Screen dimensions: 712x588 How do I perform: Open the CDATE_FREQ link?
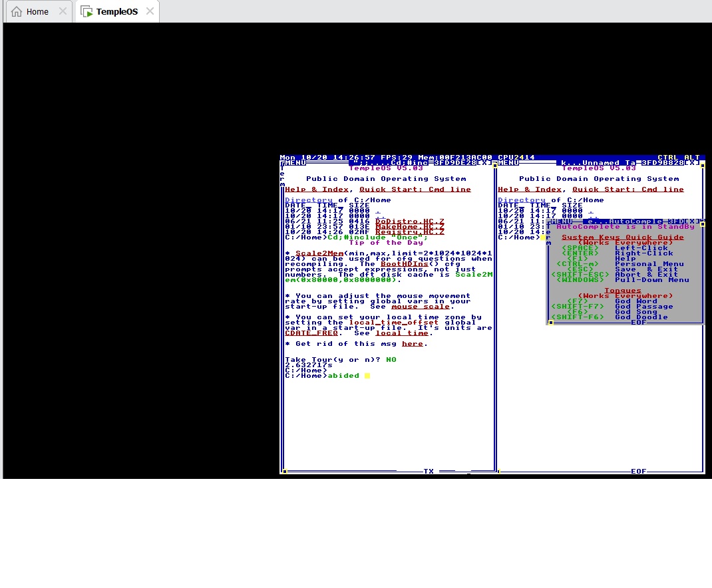pos(311,333)
